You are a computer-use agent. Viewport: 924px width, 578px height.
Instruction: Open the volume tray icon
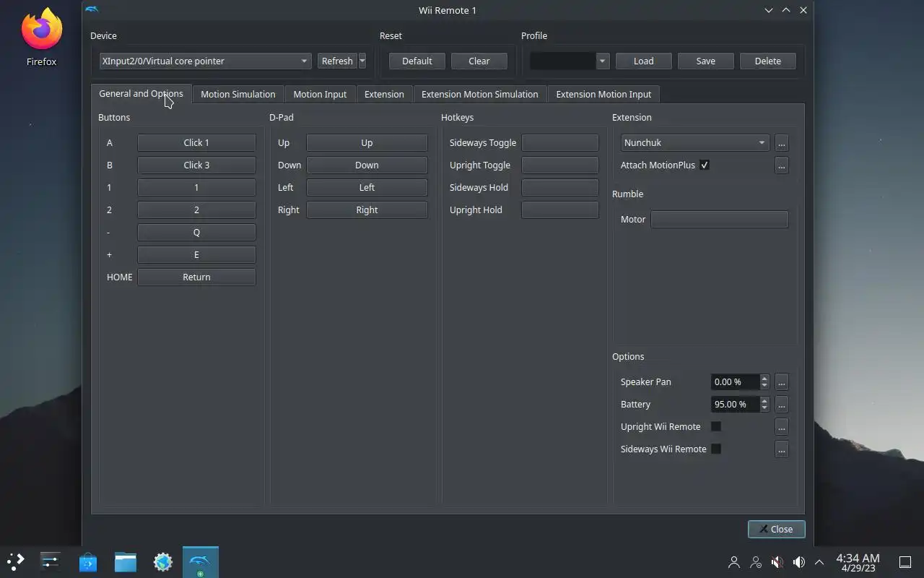coord(798,562)
